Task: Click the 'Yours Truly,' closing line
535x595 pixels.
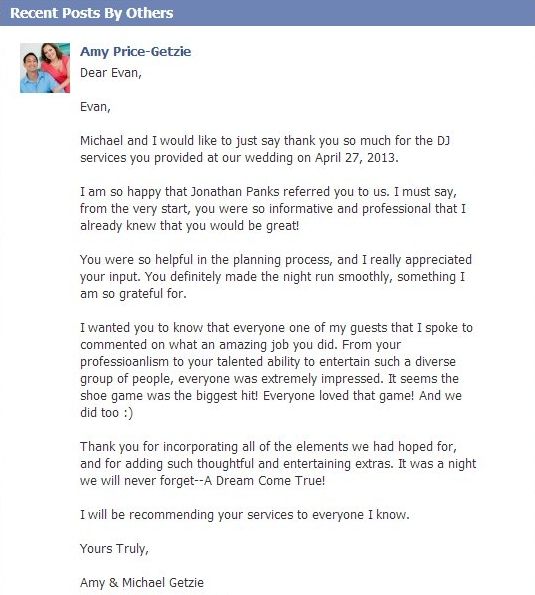Action: tap(114, 549)
